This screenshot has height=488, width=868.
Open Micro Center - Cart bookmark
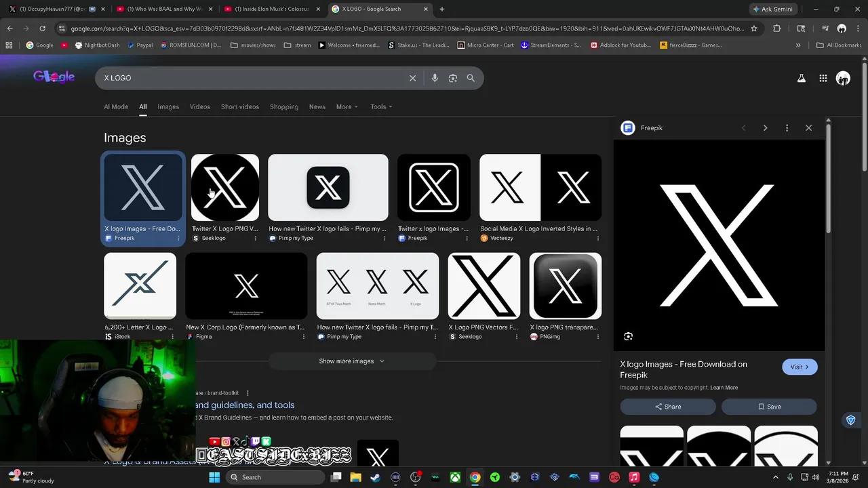(x=485, y=45)
